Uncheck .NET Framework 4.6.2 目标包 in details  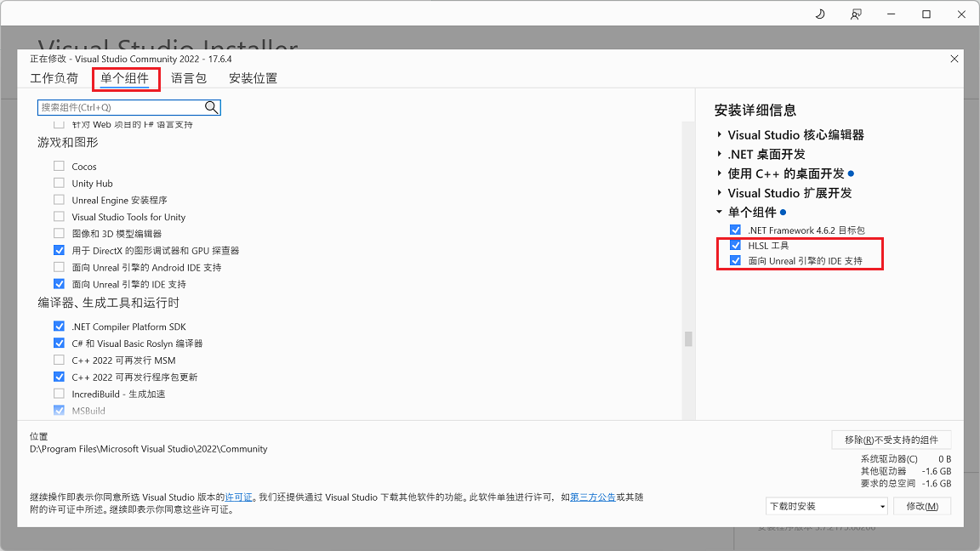point(735,230)
